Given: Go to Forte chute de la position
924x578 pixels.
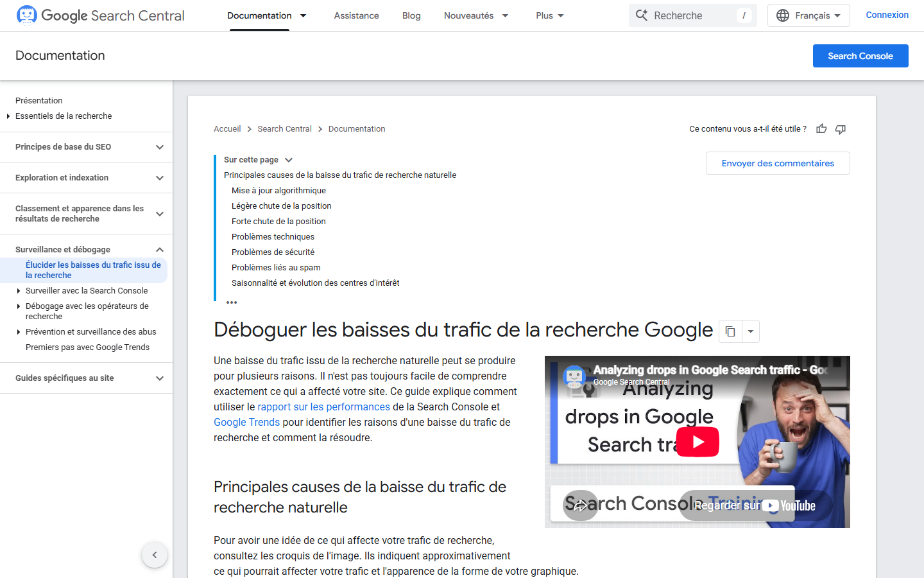Looking at the screenshot, I should pyautogui.click(x=278, y=222).
